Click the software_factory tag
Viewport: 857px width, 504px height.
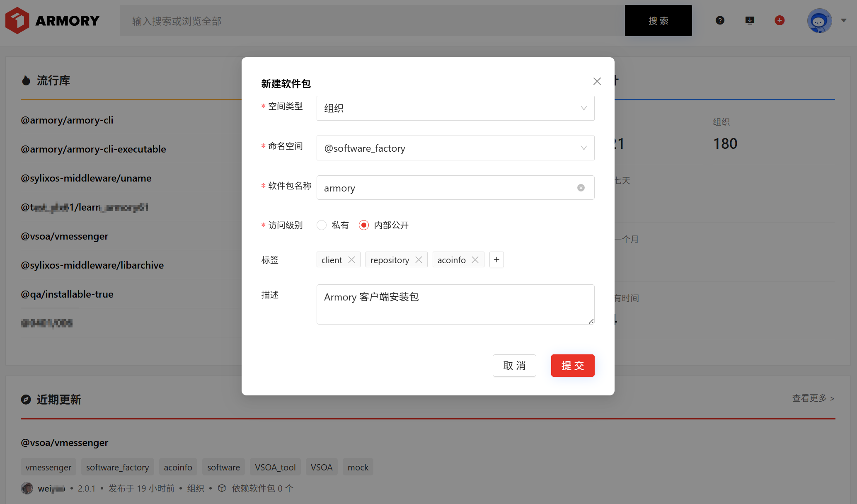point(117,467)
